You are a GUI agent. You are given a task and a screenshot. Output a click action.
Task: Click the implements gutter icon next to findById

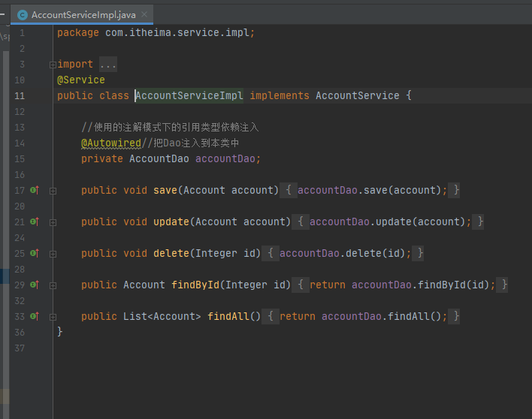pyautogui.click(x=34, y=285)
